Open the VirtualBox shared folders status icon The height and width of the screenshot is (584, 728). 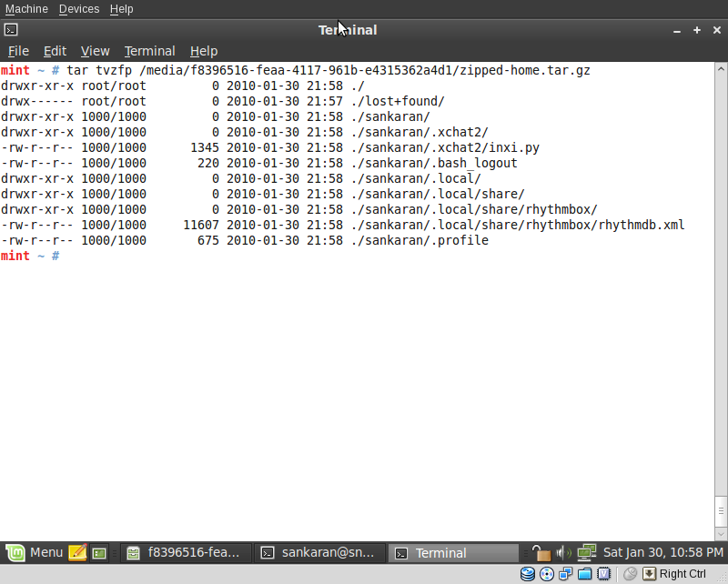[585, 573]
